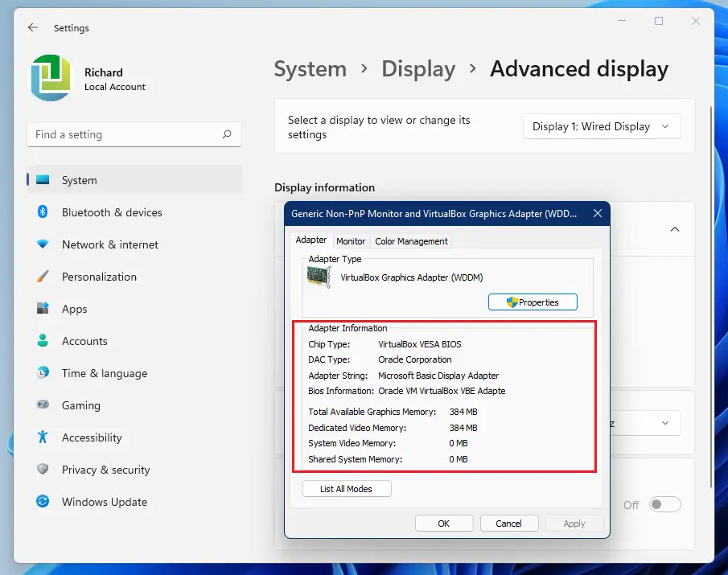This screenshot has width=728, height=575.
Task: Go to Gaming settings
Action: tap(134, 405)
